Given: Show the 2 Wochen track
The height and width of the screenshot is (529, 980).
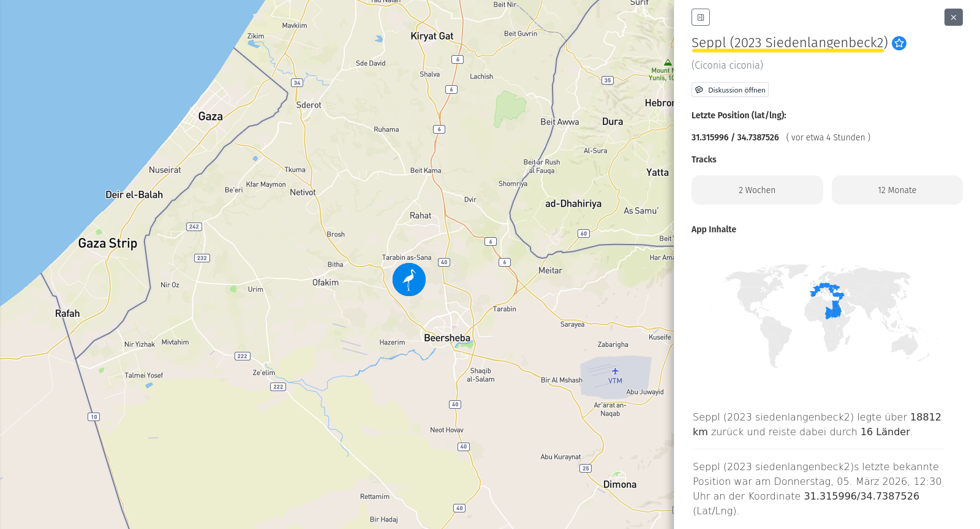Looking at the screenshot, I should 757,190.
